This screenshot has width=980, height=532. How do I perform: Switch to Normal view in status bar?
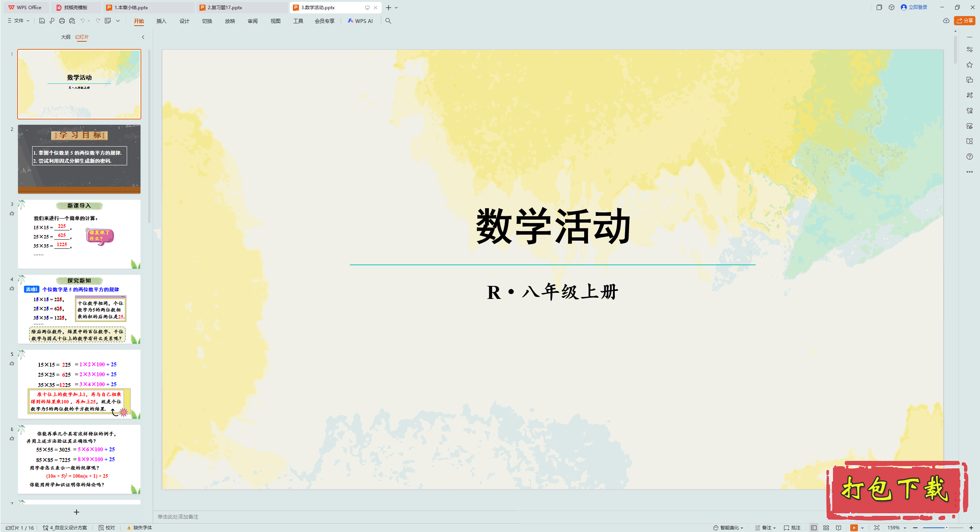pyautogui.click(x=814, y=527)
